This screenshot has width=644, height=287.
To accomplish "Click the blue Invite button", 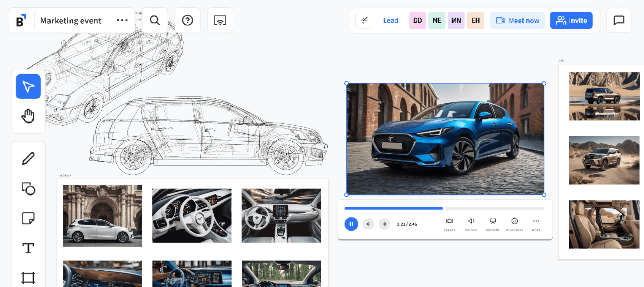I will pyautogui.click(x=571, y=20).
